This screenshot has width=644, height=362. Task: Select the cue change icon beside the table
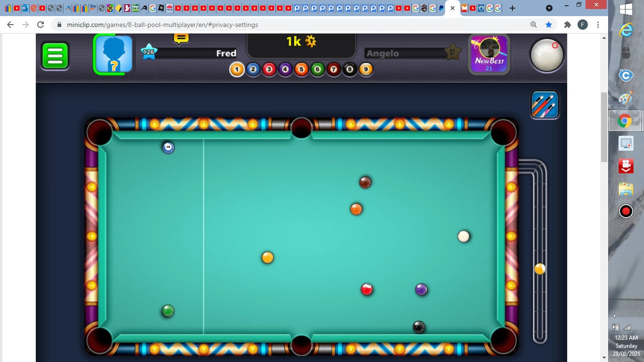[x=545, y=104]
